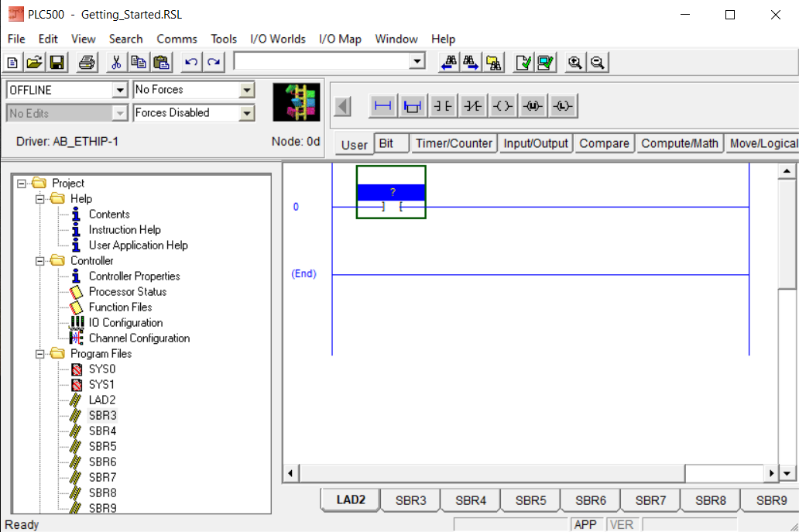Select Processor Status in project tree
Screen dimensions: 799x532
[128, 291]
